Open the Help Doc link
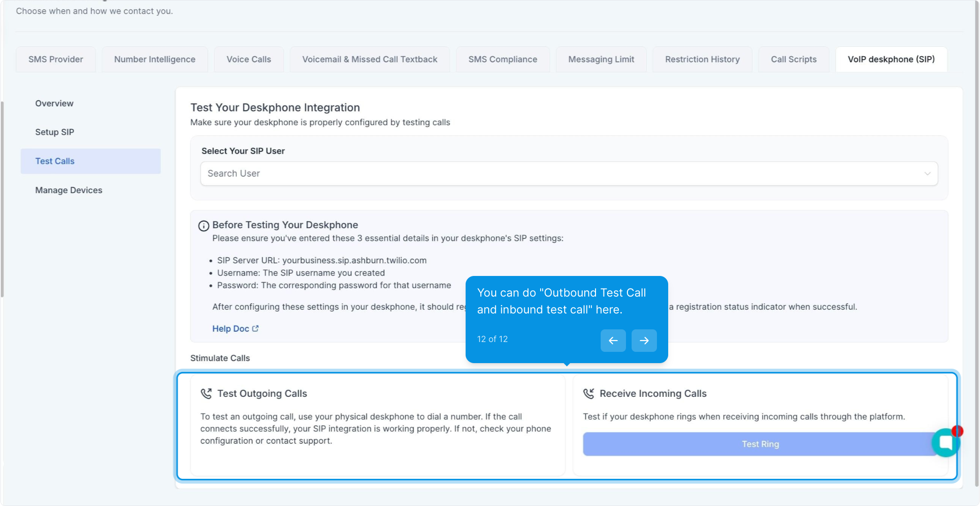Viewport: 980px width, 506px height. 231,329
